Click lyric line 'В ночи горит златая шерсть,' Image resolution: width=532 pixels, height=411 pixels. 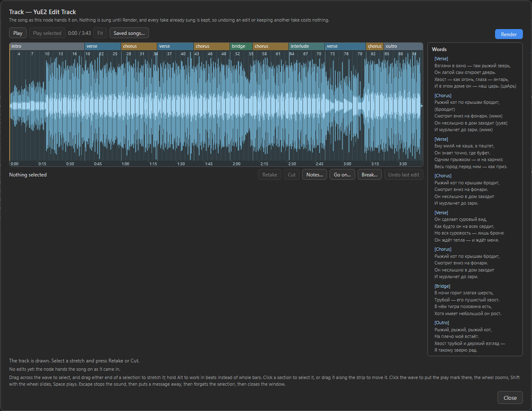coord(464,293)
